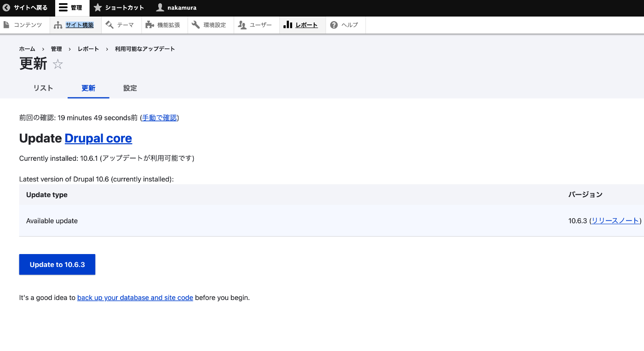The width and height of the screenshot is (644, 351).
Task: Open the 機能拡張 menu label
Action: pyautogui.click(x=169, y=25)
